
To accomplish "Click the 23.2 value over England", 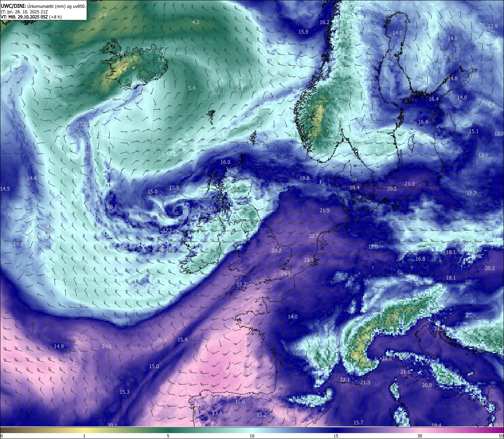I will (276, 250).
